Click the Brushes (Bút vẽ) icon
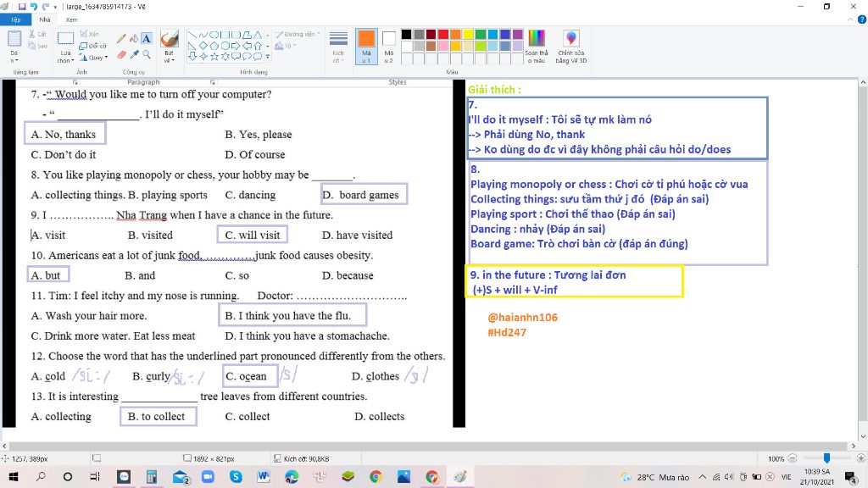 [169, 39]
